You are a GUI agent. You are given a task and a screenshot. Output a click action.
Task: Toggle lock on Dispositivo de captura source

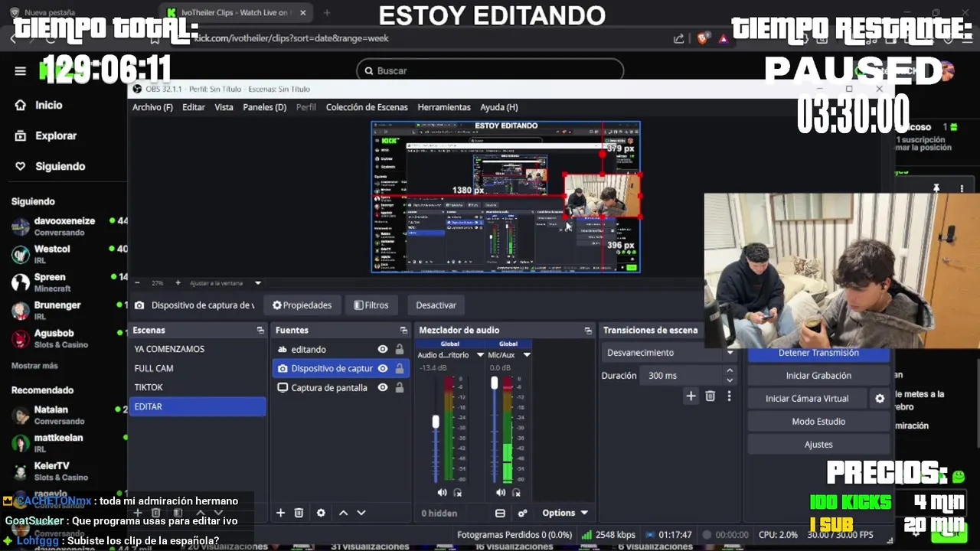(x=399, y=368)
